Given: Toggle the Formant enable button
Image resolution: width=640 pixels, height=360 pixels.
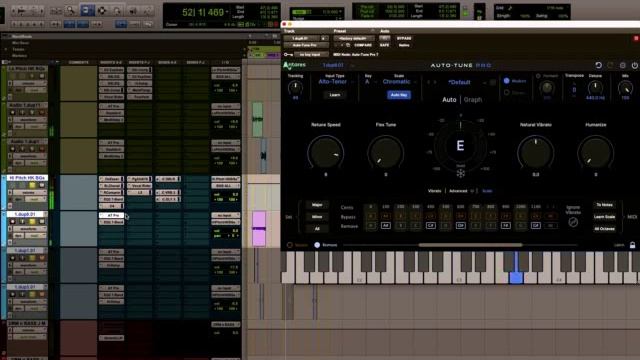Looking at the screenshot, I should pos(538,76).
